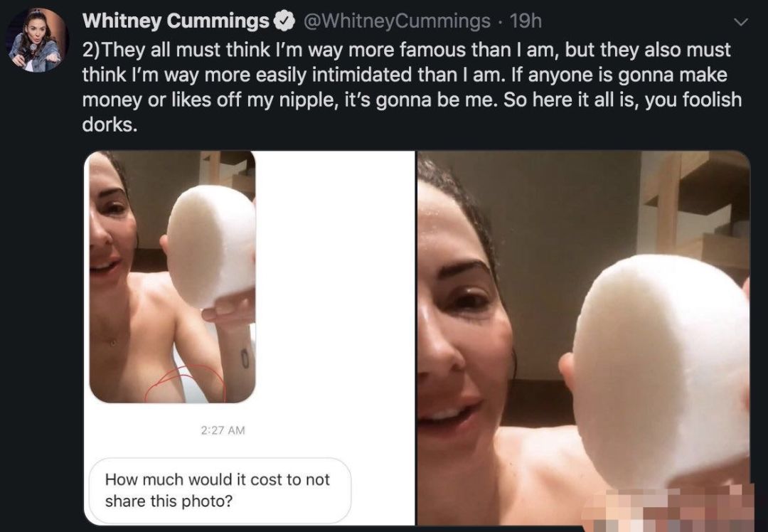Click the Whitney Cummings display name

point(176,21)
